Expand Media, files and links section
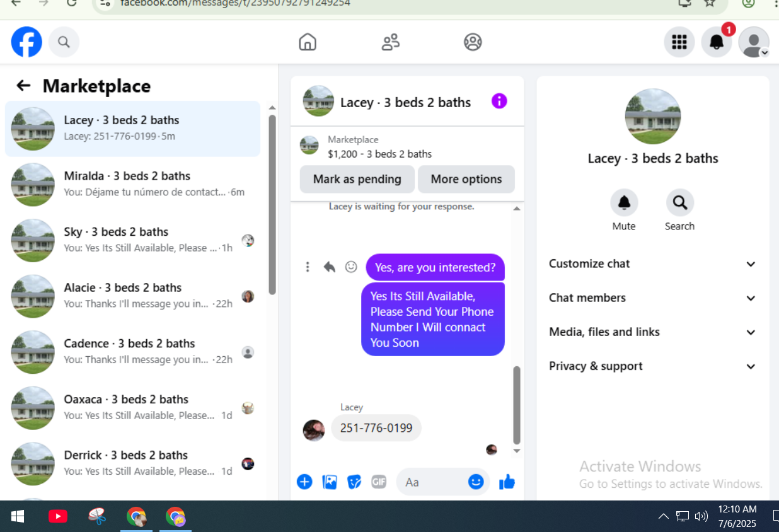 click(652, 332)
